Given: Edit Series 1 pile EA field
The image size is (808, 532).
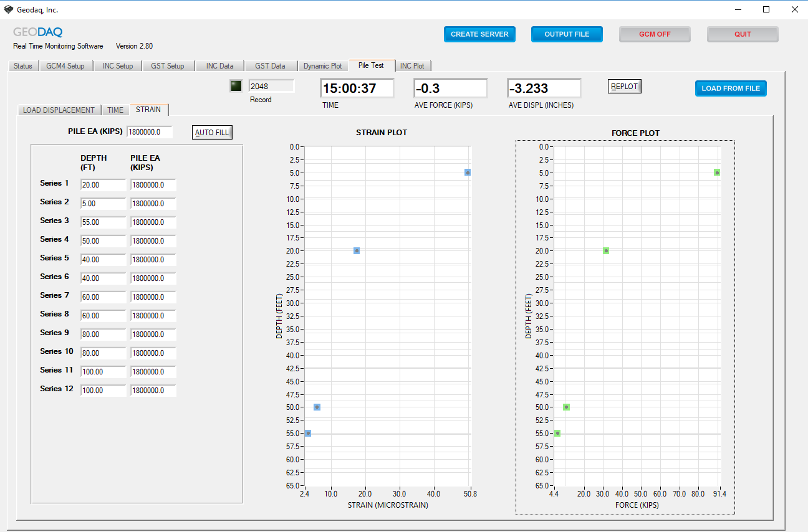Looking at the screenshot, I should pyautogui.click(x=153, y=185).
